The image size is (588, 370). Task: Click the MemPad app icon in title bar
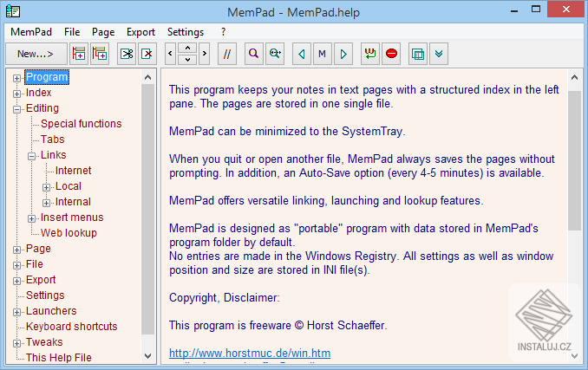click(x=13, y=11)
